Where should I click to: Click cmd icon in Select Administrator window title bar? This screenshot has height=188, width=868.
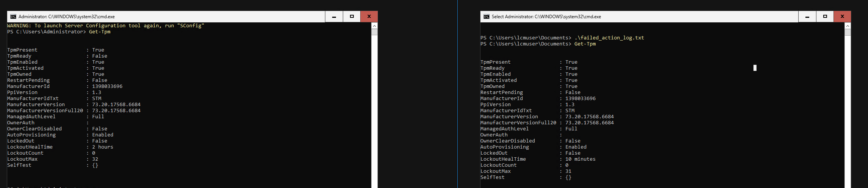(x=487, y=17)
